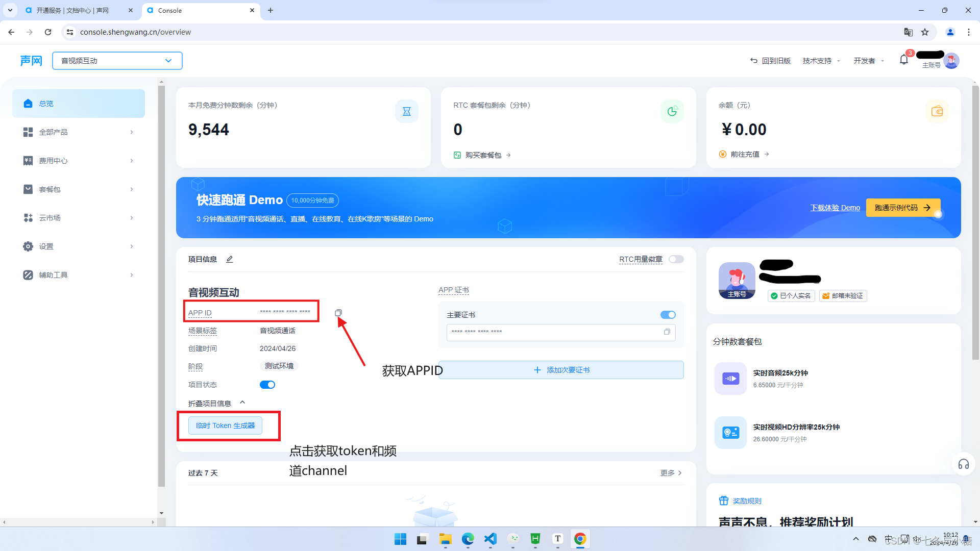Open the 总览 overview menu item
Image resolution: width=980 pixels, height=551 pixels.
[x=79, y=104]
